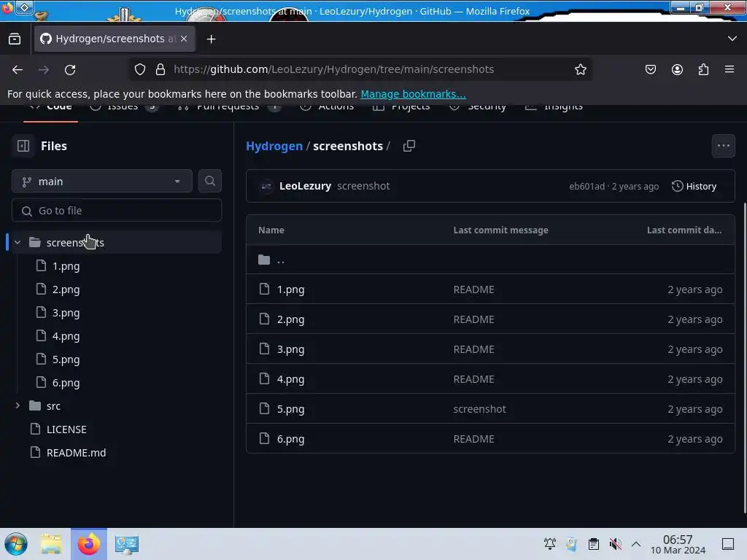Click the search magnifier next to branch selector
Screen dimensions: 747x560
[209, 181]
